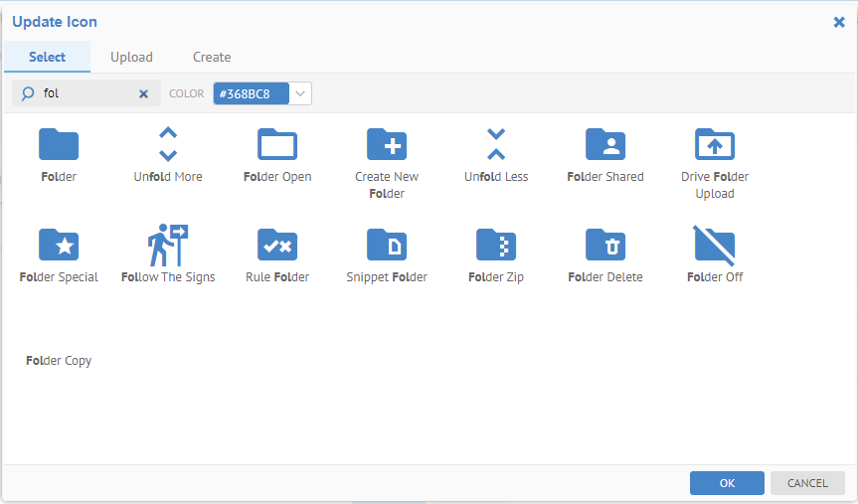
Task: Select the Folder Special star icon
Action: (59, 245)
